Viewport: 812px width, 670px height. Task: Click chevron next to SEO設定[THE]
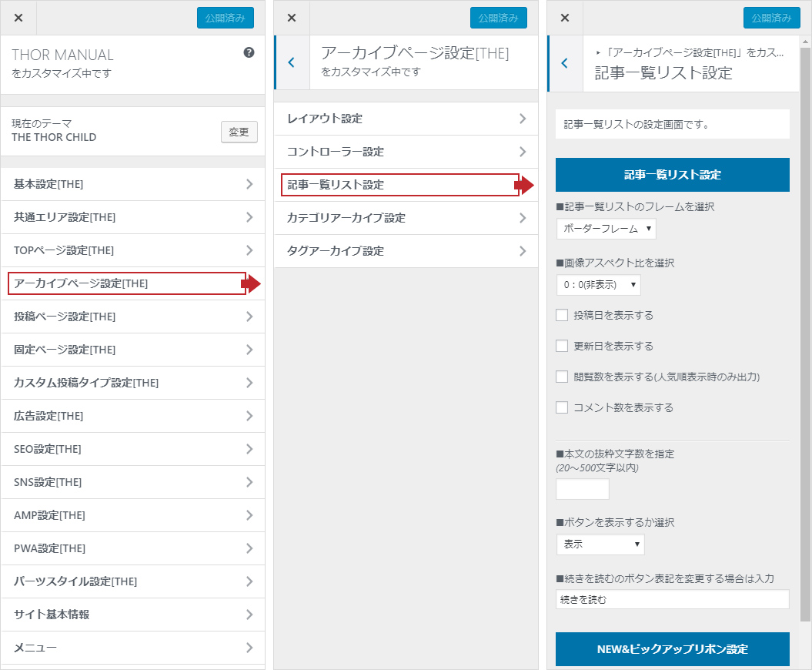pos(249,449)
